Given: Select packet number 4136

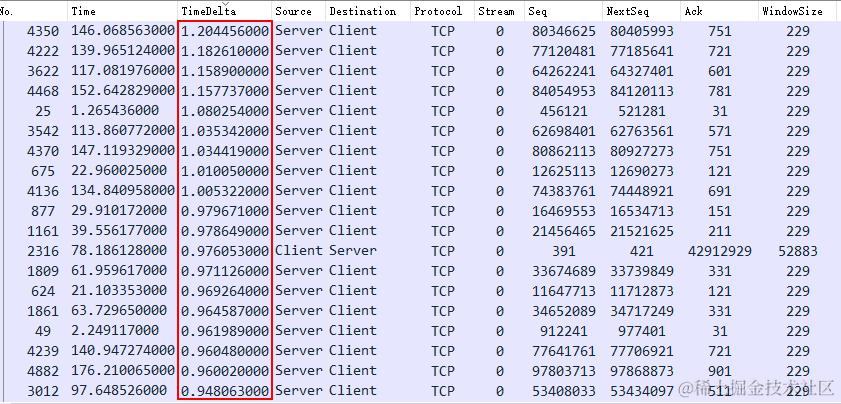Looking at the screenshot, I should tap(43, 192).
